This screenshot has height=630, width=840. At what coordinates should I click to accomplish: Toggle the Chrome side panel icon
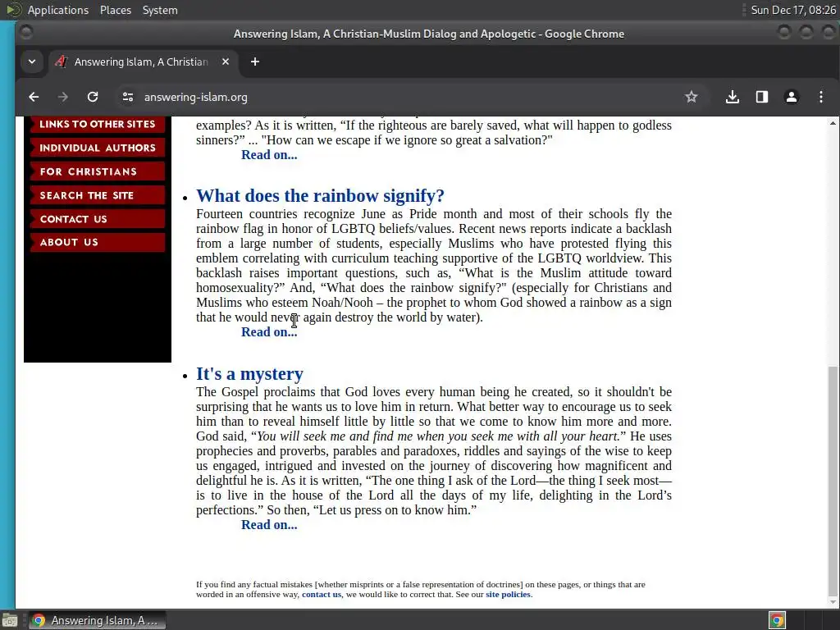(x=762, y=97)
